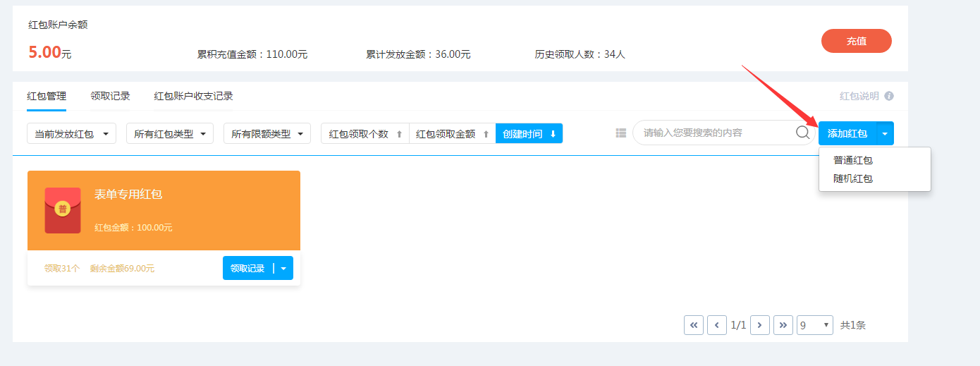Image resolution: width=980 pixels, height=366 pixels.
Task: Click the magnifier search icon
Action: tap(802, 132)
